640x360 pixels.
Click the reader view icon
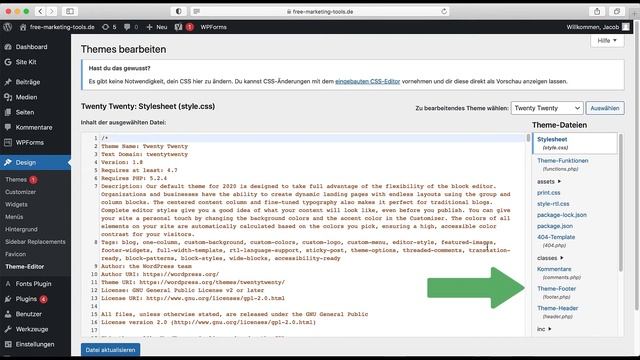click(x=197, y=11)
